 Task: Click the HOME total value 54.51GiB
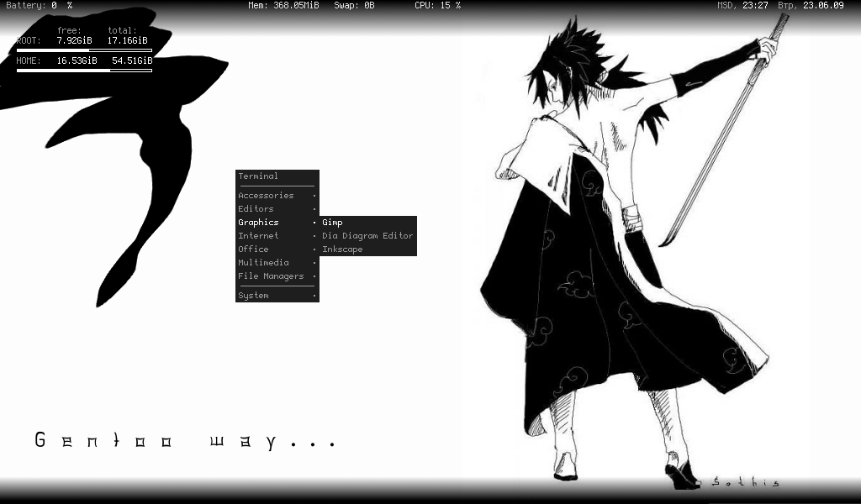coord(132,60)
